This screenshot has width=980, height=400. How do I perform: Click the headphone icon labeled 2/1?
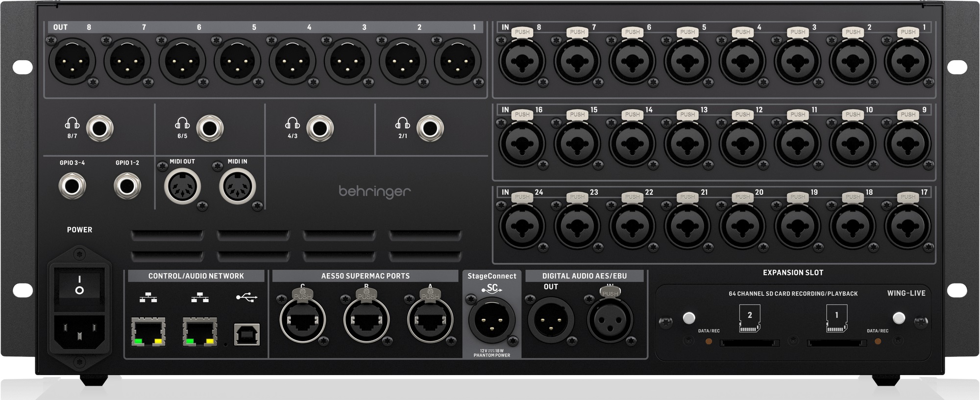coord(402,123)
